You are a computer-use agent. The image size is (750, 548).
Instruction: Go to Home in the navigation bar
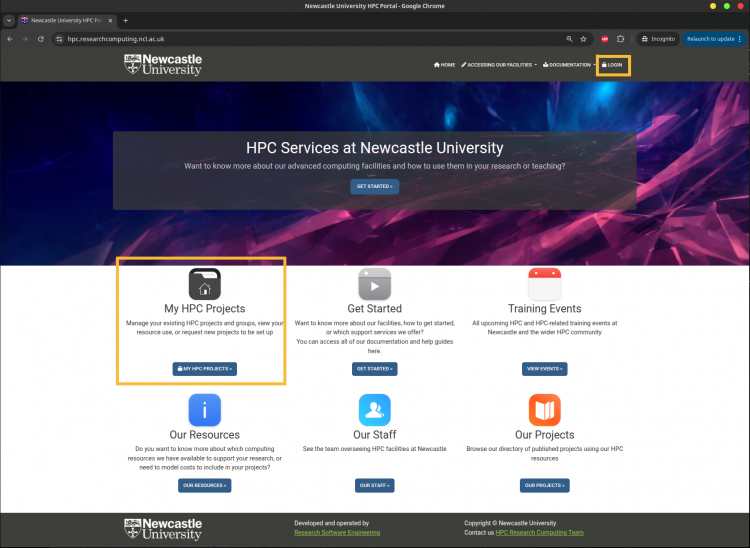pos(444,65)
